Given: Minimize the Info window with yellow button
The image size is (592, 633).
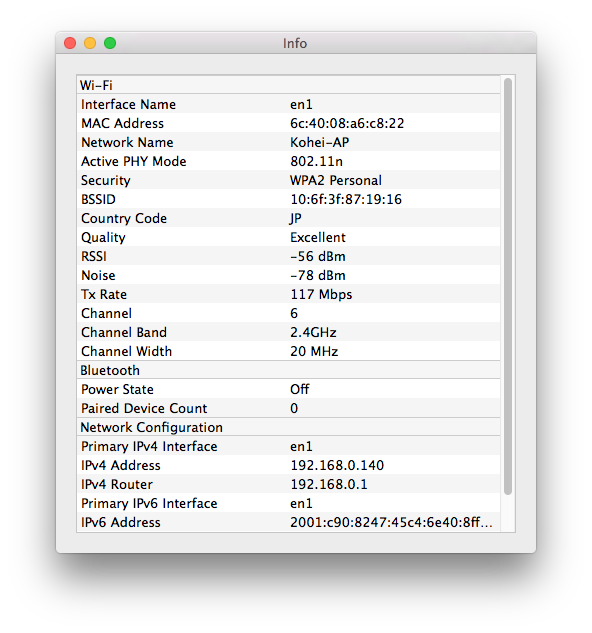Looking at the screenshot, I should tap(90, 43).
